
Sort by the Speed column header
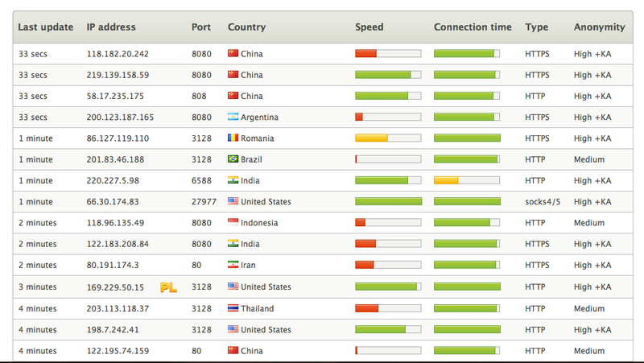(369, 27)
